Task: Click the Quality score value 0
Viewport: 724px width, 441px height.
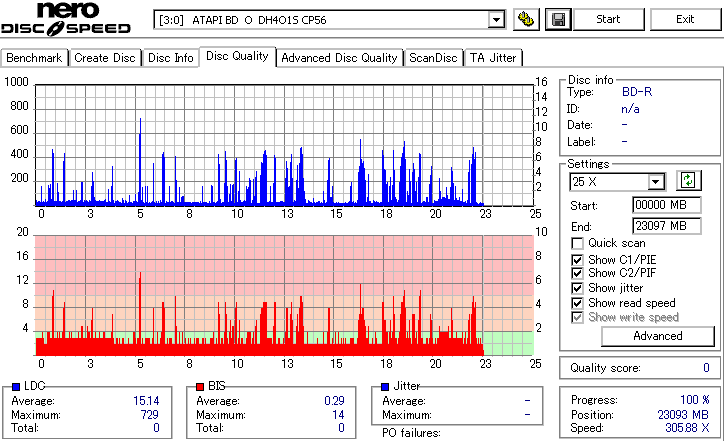Action: [x=706, y=368]
